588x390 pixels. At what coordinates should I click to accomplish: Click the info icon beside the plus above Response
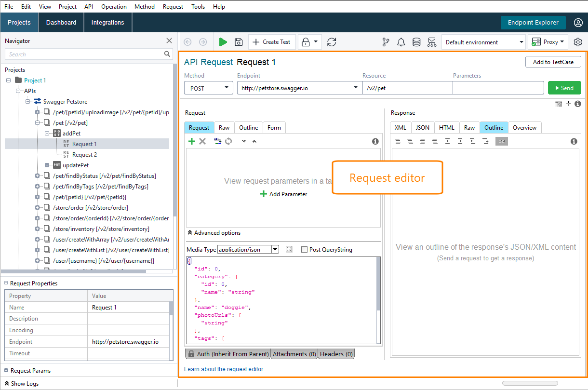pos(577,104)
